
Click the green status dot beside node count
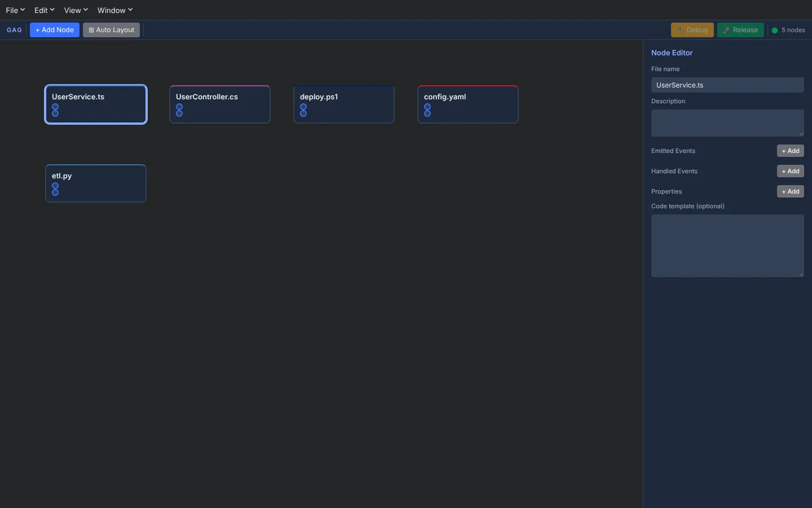tap(775, 30)
